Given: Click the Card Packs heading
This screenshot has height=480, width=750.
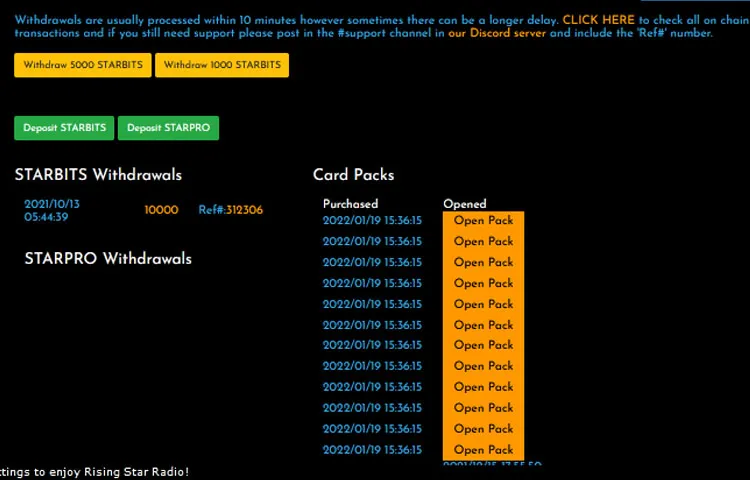Looking at the screenshot, I should click(353, 175).
